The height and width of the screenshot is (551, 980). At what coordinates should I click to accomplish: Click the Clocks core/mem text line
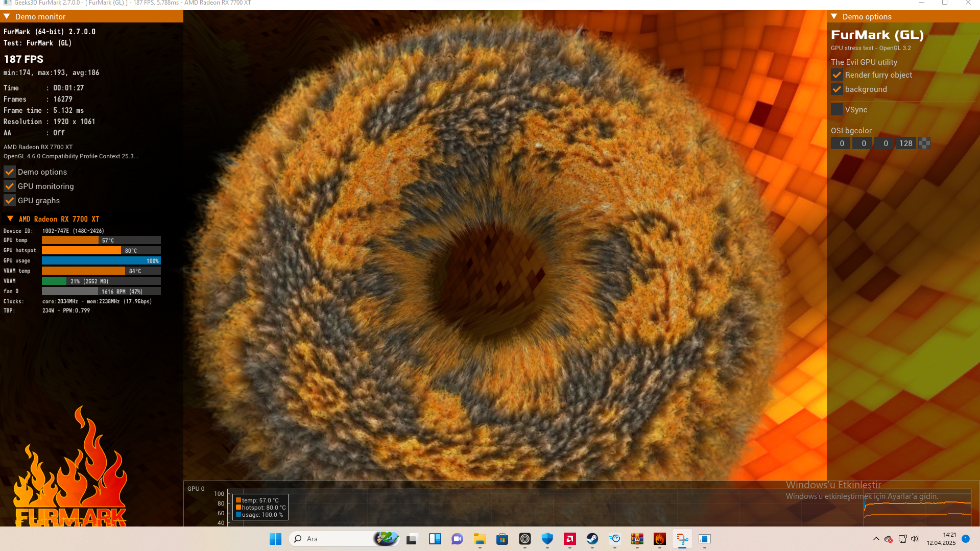point(78,301)
